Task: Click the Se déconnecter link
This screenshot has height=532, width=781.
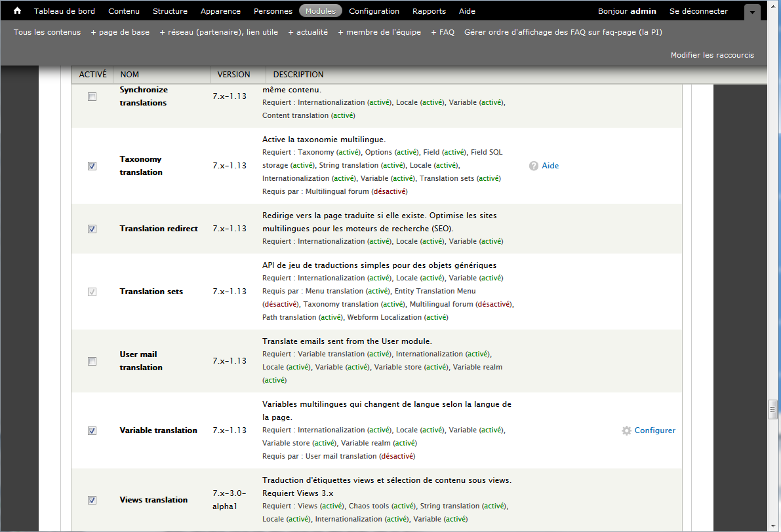Action: click(698, 11)
